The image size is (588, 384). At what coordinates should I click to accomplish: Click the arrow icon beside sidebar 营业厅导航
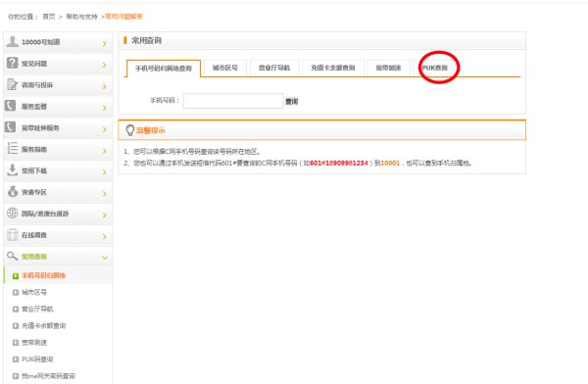(x=16, y=310)
